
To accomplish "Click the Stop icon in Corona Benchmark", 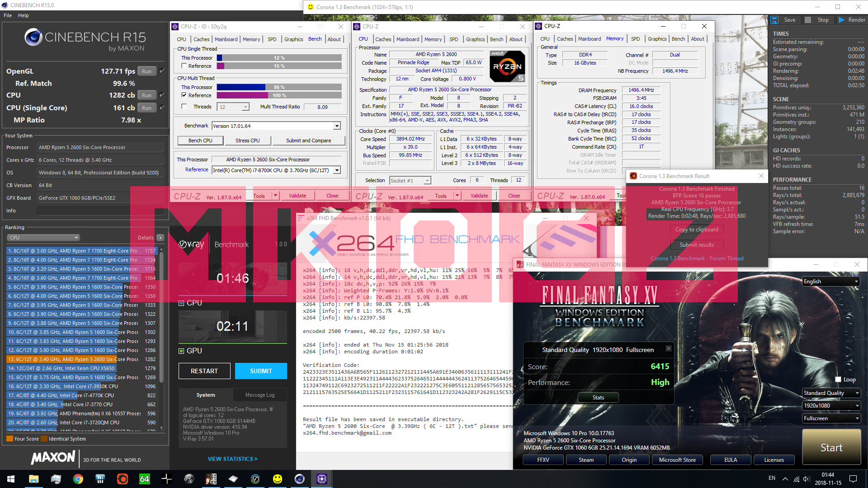I will [x=808, y=20].
